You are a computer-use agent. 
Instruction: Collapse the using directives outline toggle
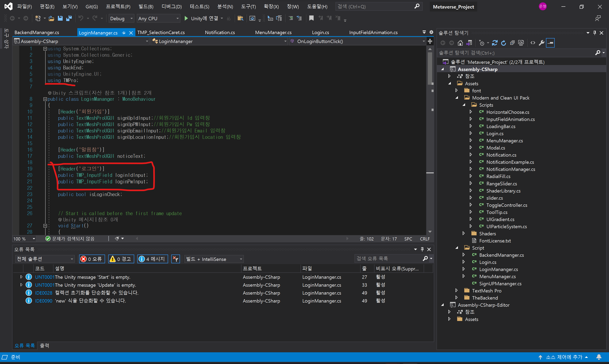click(x=45, y=49)
